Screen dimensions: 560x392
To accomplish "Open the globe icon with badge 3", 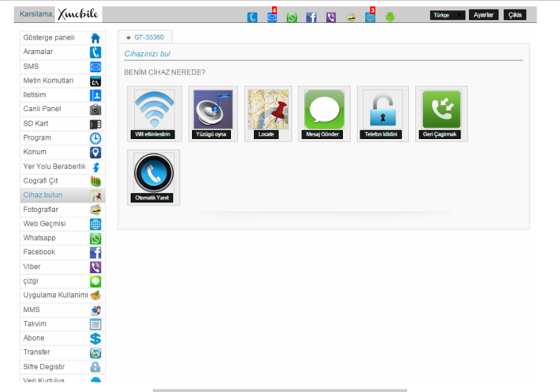I will [x=370, y=17].
